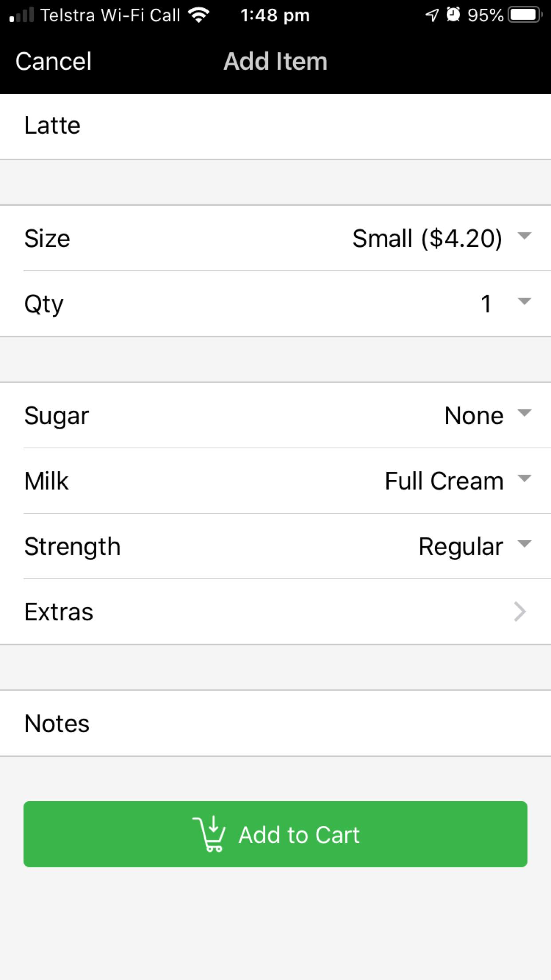
Task: Tap the alarm clock status icon
Action: (453, 15)
